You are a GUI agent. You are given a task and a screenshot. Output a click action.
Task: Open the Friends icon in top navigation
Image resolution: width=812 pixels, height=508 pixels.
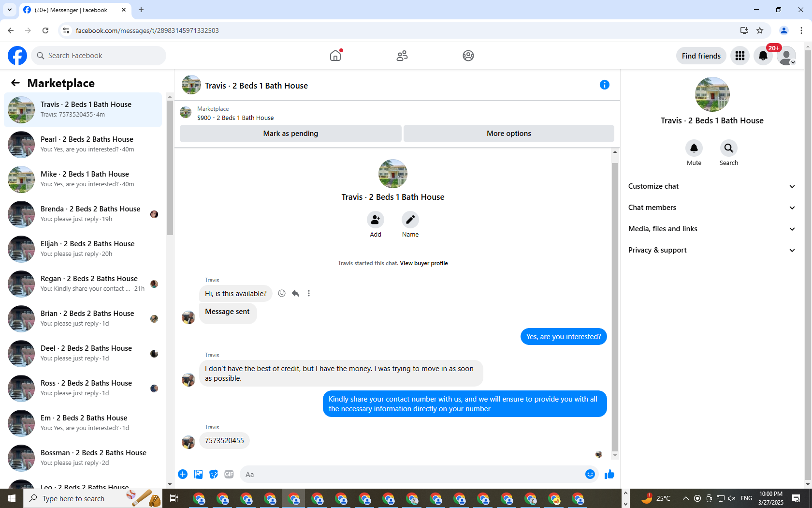(x=402, y=56)
